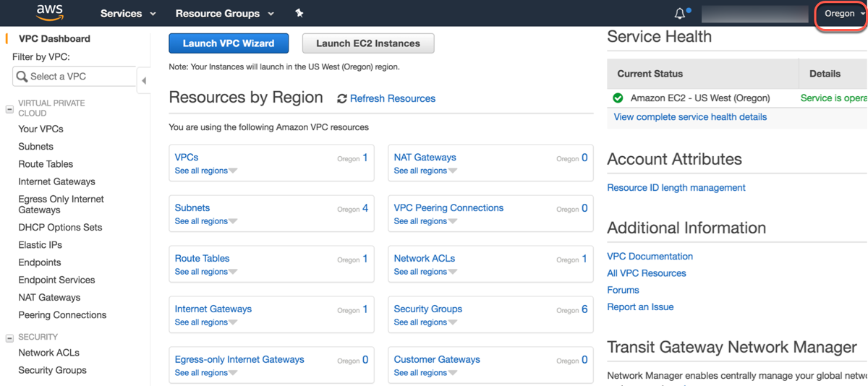Open the notifications bell icon

[x=680, y=13]
